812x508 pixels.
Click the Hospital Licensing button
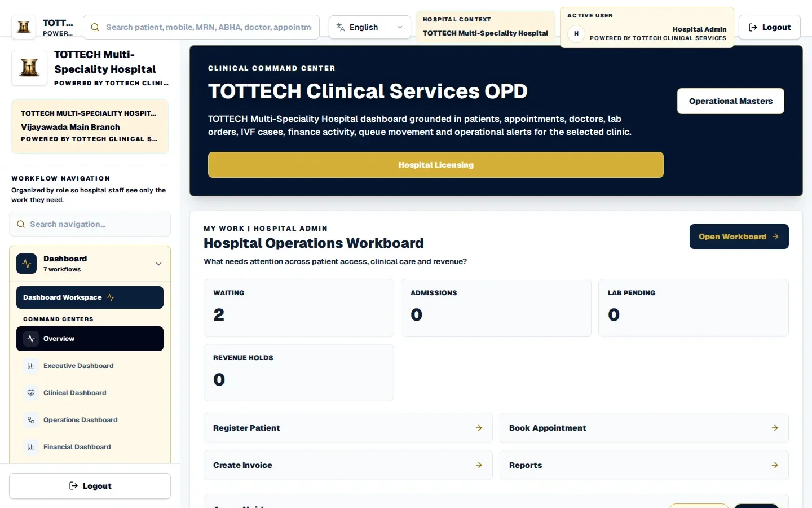[x=435, y=165]
